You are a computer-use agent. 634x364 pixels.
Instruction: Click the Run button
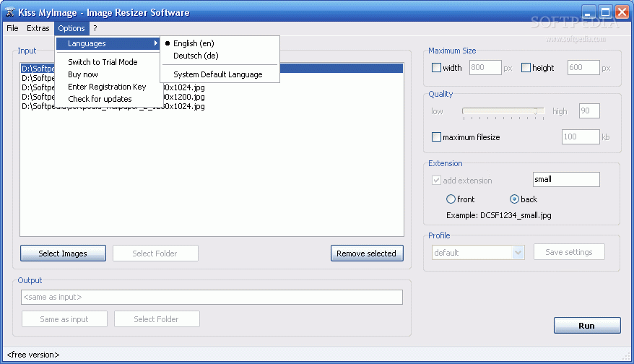tap(587, 326)
